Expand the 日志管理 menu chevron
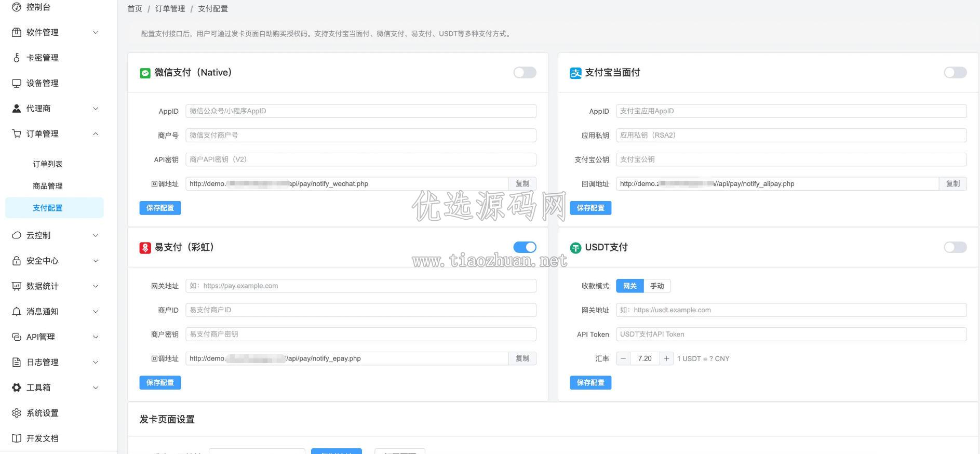980x454 pixels. pyautogui.click(x=96, y=362)
